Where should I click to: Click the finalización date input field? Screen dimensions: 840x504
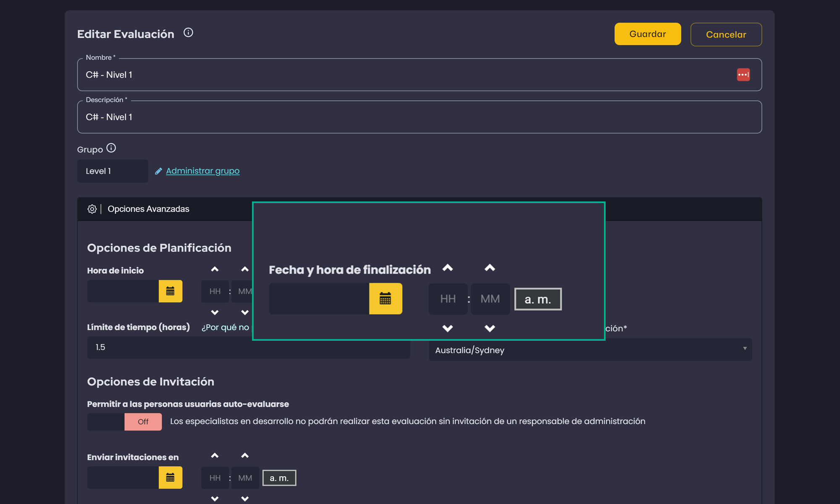[x=319, y=299]
